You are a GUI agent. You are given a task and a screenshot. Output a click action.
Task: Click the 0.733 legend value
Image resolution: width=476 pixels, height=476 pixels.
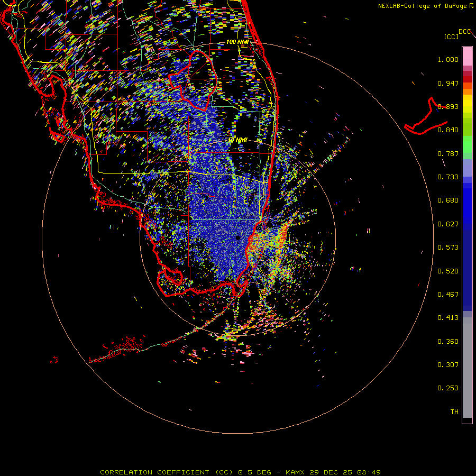tap(448, 177)
